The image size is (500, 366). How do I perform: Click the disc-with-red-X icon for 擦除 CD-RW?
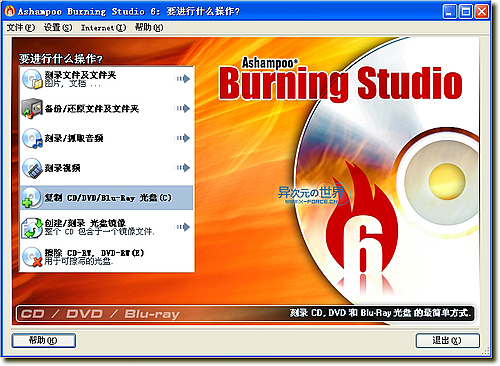pyautogui.click(x=32, y=257)
